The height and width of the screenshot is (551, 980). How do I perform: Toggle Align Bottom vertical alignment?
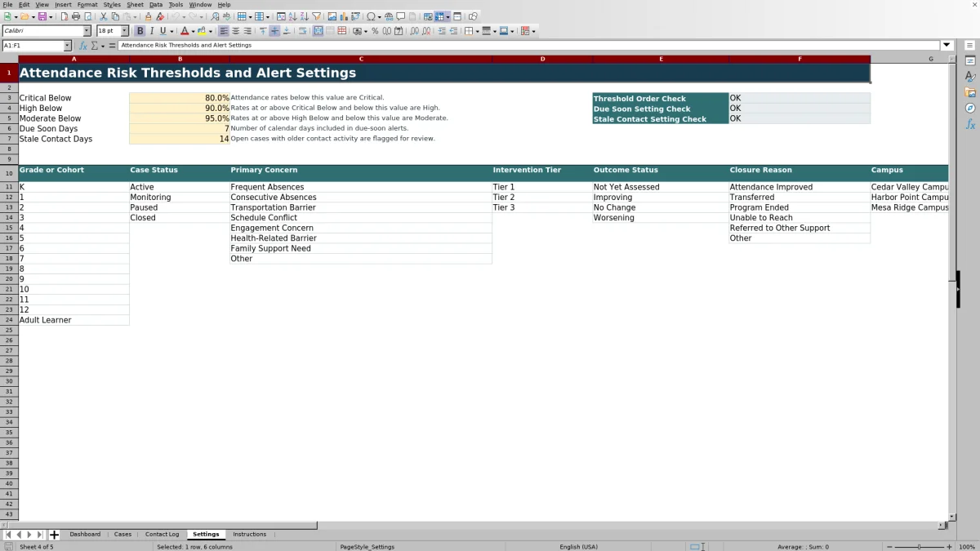point(286,31)
